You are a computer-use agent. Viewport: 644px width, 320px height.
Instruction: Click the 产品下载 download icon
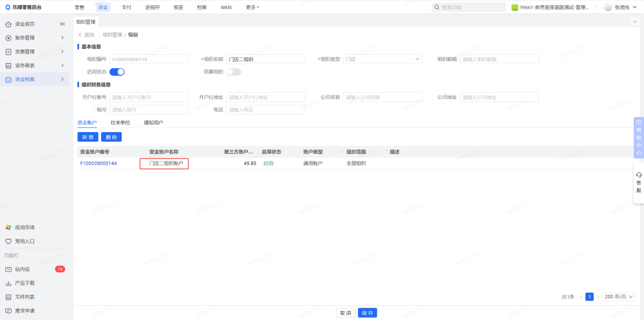pos(8,283)
